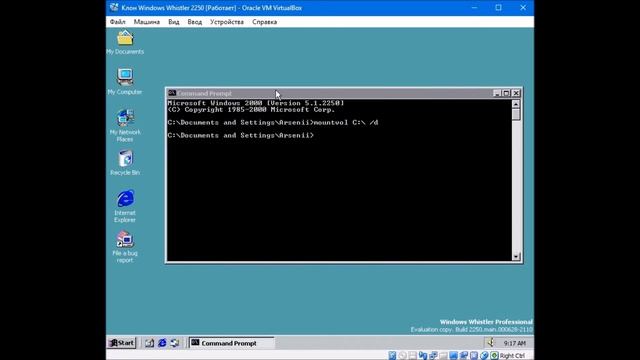Click the green keyboard capture indicator
The image size is (640, 360).
(494, 356)
